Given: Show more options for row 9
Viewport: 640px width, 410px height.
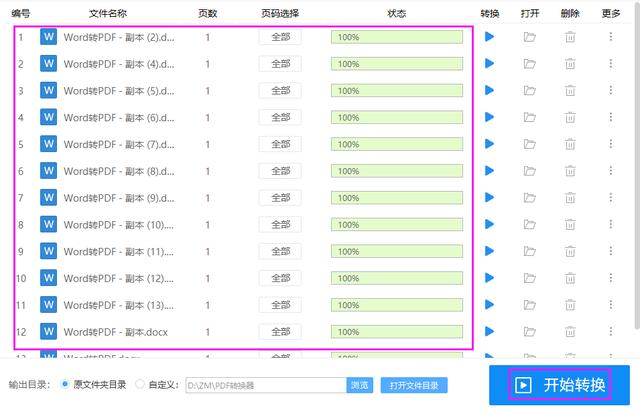Looking at the screenshot, I should (611, 251).
